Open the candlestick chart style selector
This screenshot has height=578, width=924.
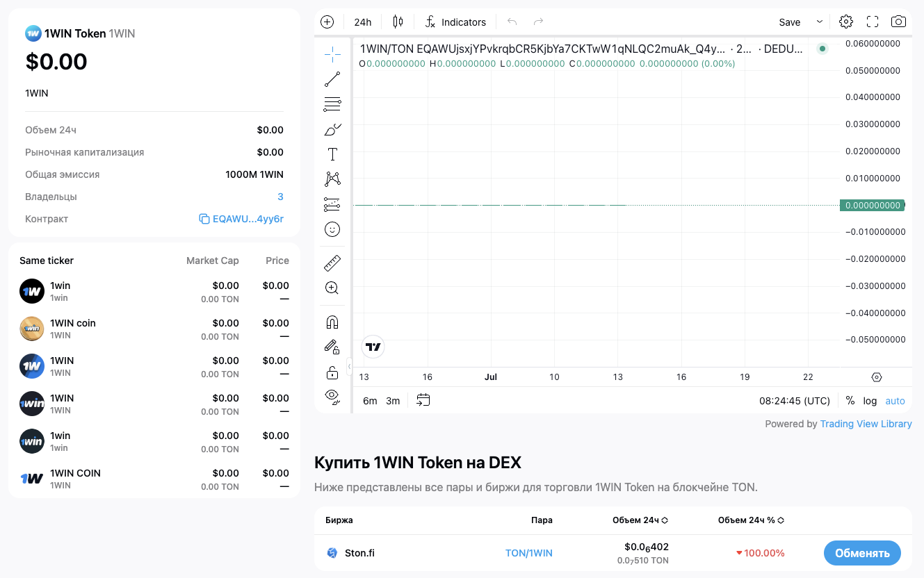click(x=398, y=22)
